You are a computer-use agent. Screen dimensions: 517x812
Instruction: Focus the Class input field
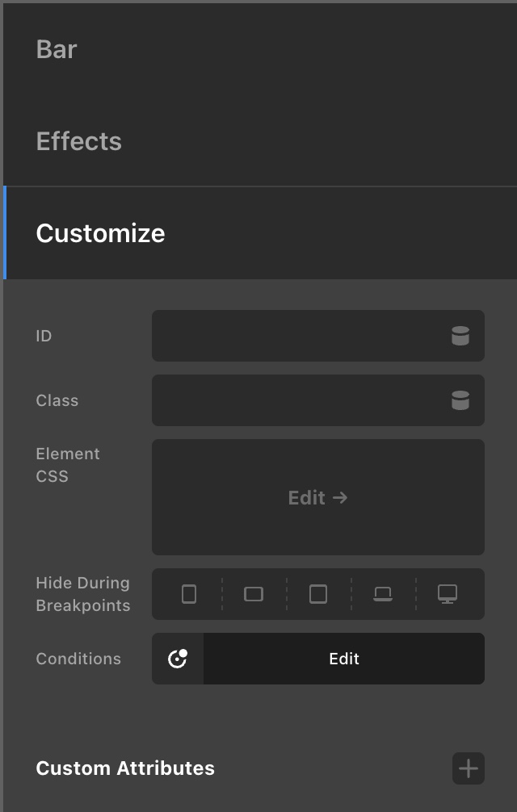click(297, 400)
